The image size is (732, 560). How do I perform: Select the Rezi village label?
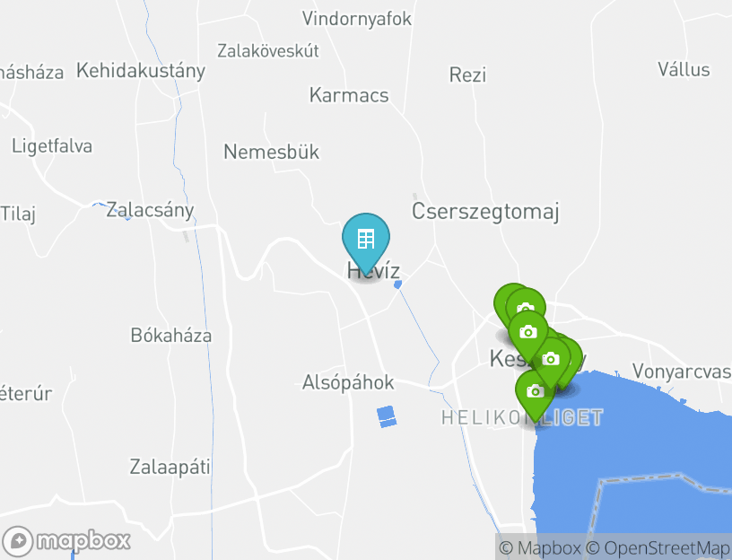(x=467, y=74)
